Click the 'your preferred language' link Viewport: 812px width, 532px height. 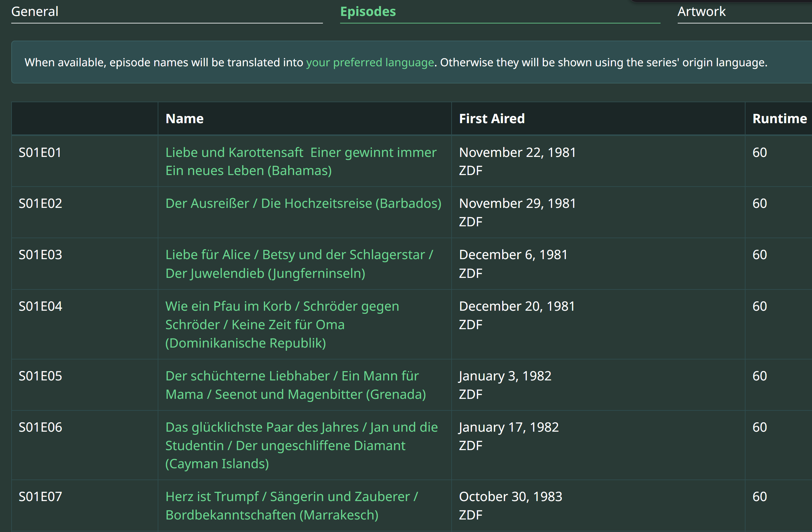tap(370, 63)
